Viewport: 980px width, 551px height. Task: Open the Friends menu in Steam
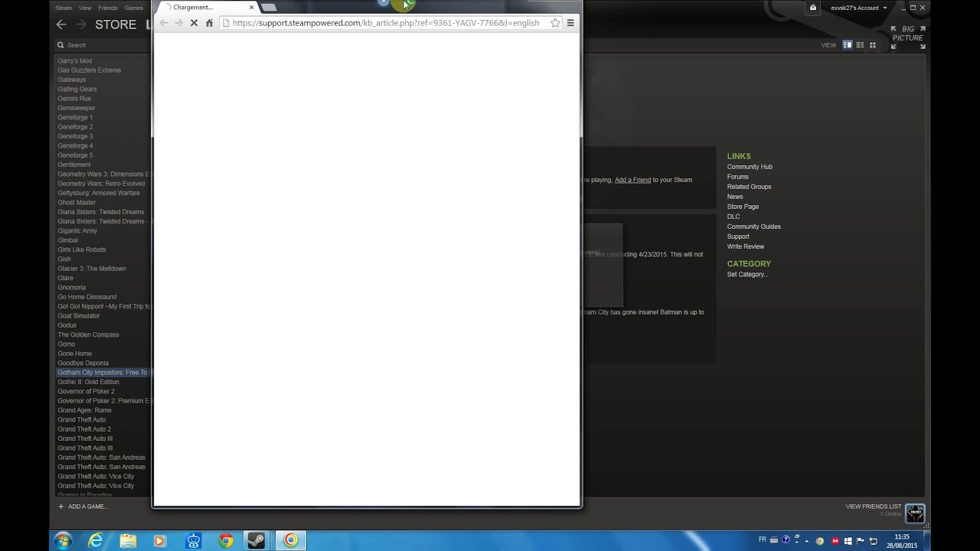[108, 8]
